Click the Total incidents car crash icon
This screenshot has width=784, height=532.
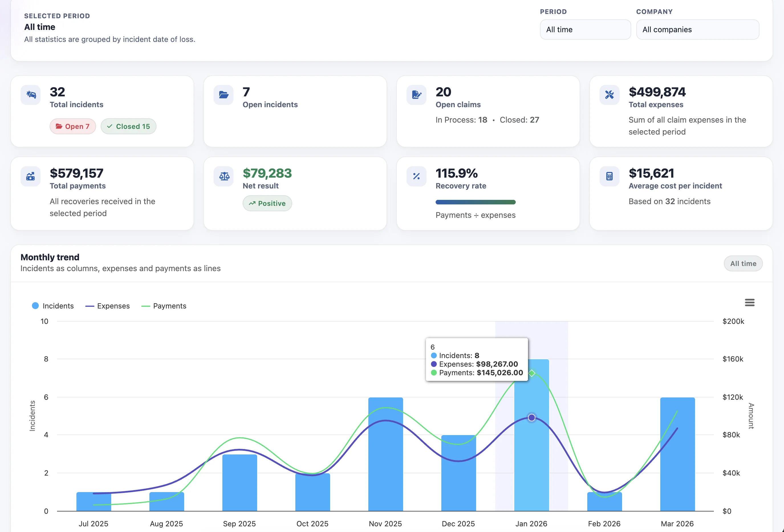click(x=31, y=95)
